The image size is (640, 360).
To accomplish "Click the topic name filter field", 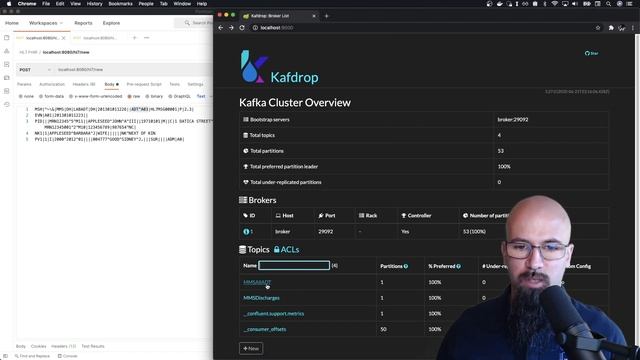I will [294, 265].
